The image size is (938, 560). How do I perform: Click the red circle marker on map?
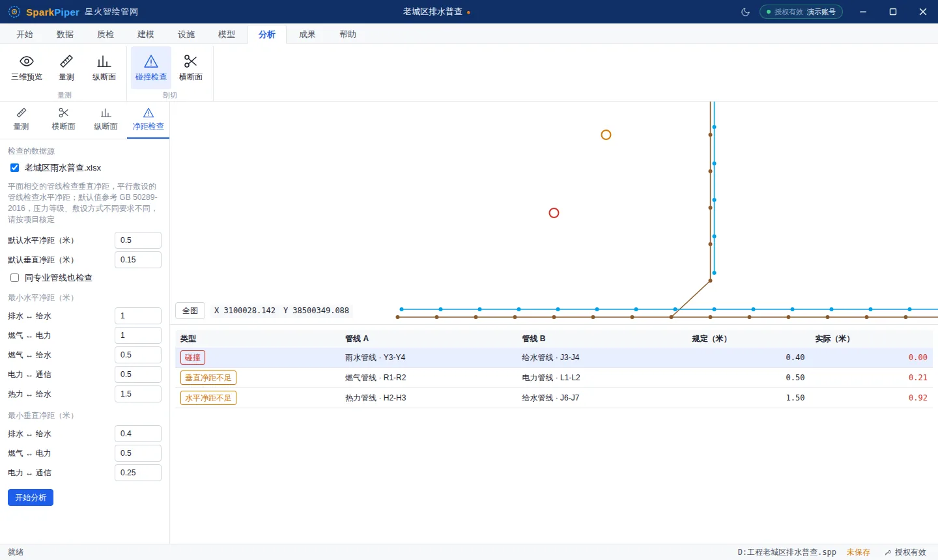tap(554, 213)
